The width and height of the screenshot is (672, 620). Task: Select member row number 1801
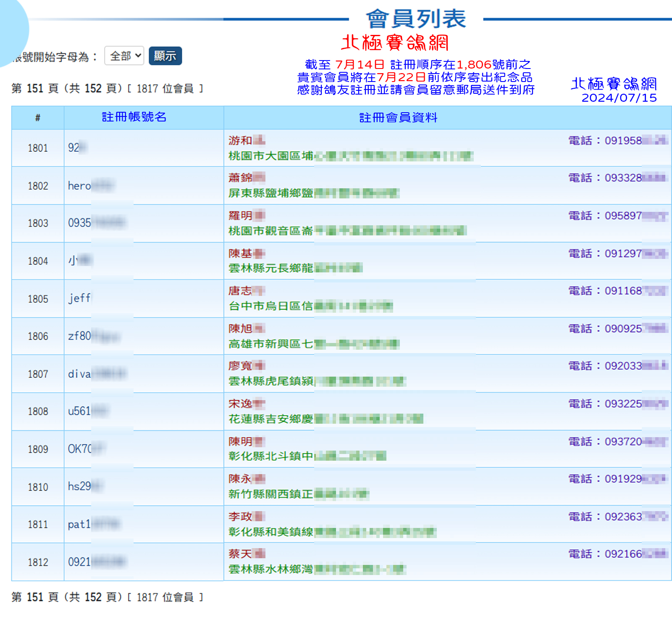tap(38, 148)
